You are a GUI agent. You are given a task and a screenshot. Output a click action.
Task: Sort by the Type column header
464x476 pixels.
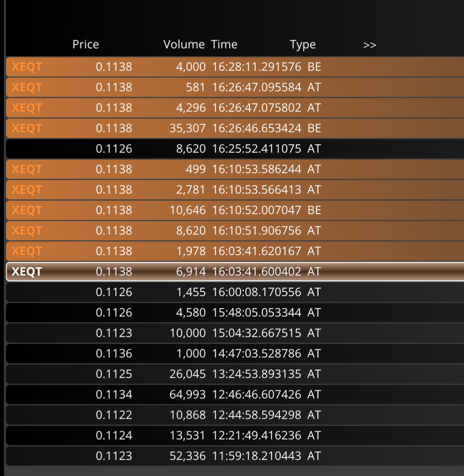pyautogui.click(x=303, y=45)
